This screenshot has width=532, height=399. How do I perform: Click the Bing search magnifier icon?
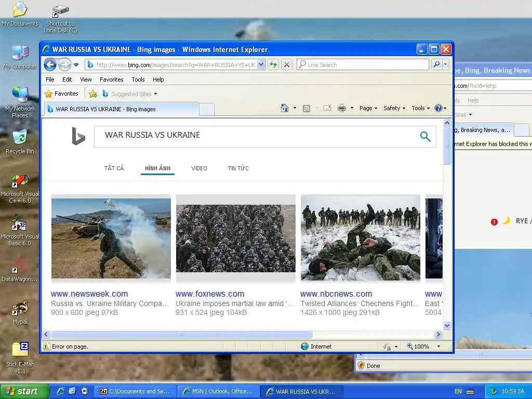(425, 137)
